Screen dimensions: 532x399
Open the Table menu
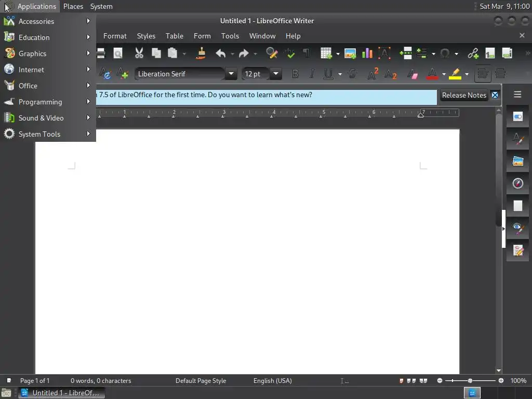(x=175, y=36)
